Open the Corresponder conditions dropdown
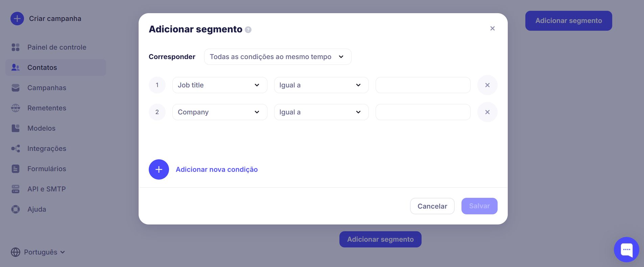The width and height of the screenshot is (644, 267). click(278, 57)
